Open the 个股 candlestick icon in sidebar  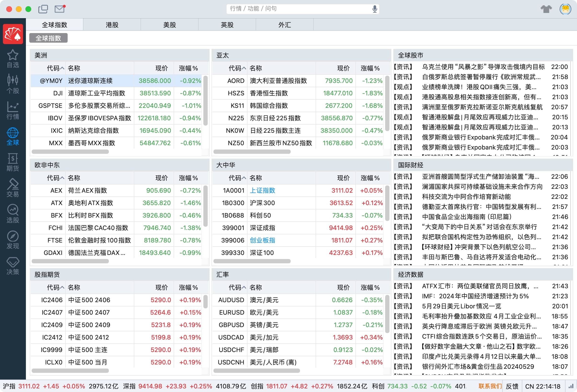[13, 84]
